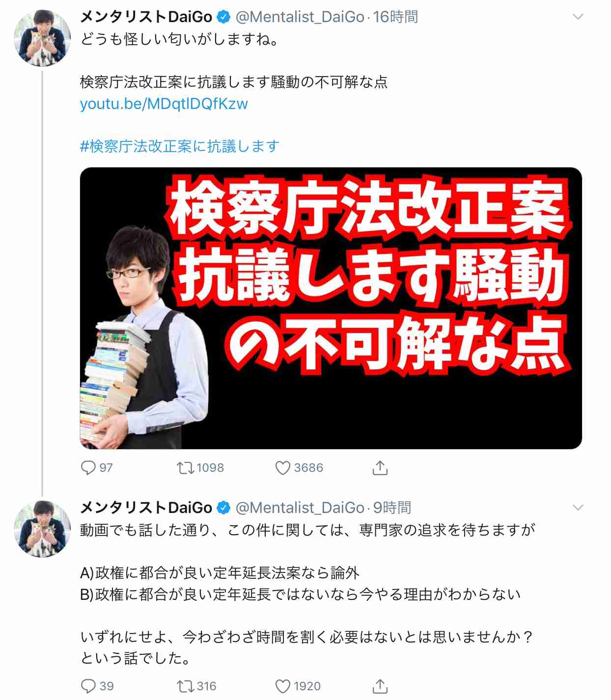Viewport: 611px width, 700px height.
Task: Open the 16時間 timestamp of first tweet
Action: click(x=395, y=17)
